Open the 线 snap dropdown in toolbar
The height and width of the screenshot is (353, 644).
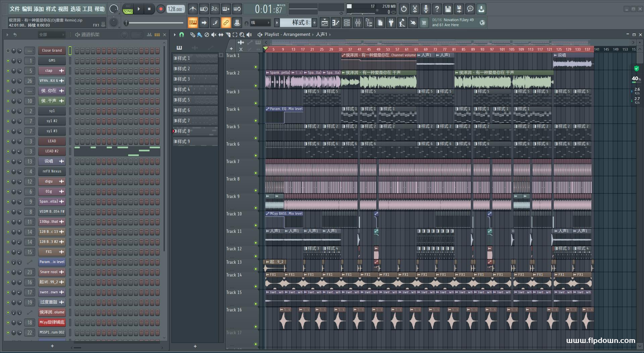click(260, 23)
